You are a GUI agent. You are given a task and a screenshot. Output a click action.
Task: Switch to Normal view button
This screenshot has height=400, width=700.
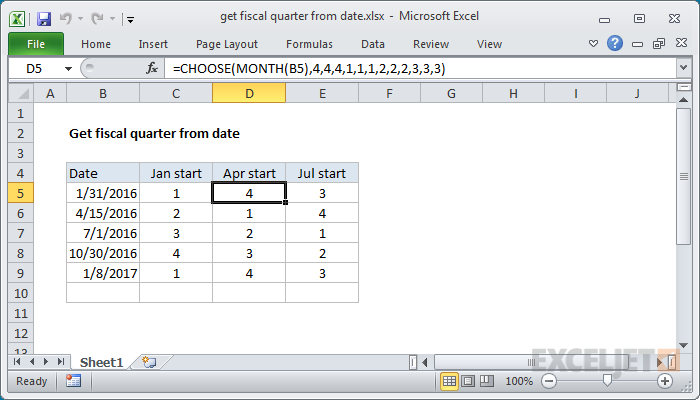click(450, 381)
